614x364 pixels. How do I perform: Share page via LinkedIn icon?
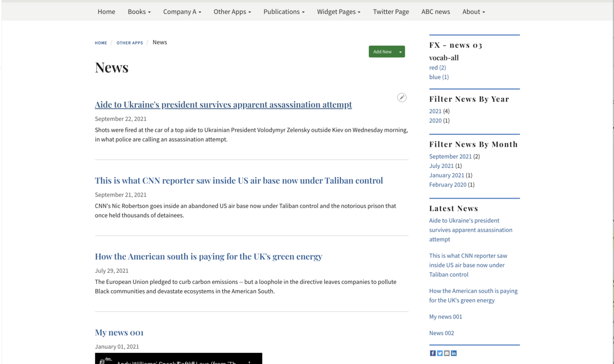pyautogui.click(x=454, y=353)
